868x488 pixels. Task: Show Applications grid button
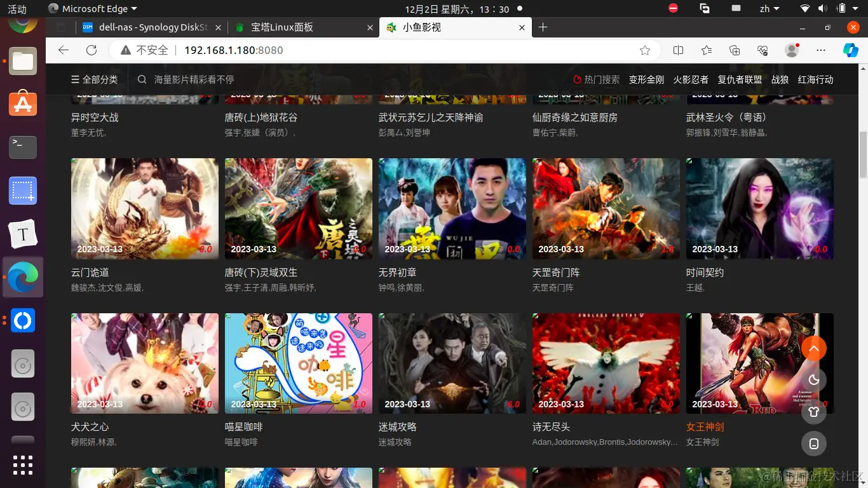(23, 465)
